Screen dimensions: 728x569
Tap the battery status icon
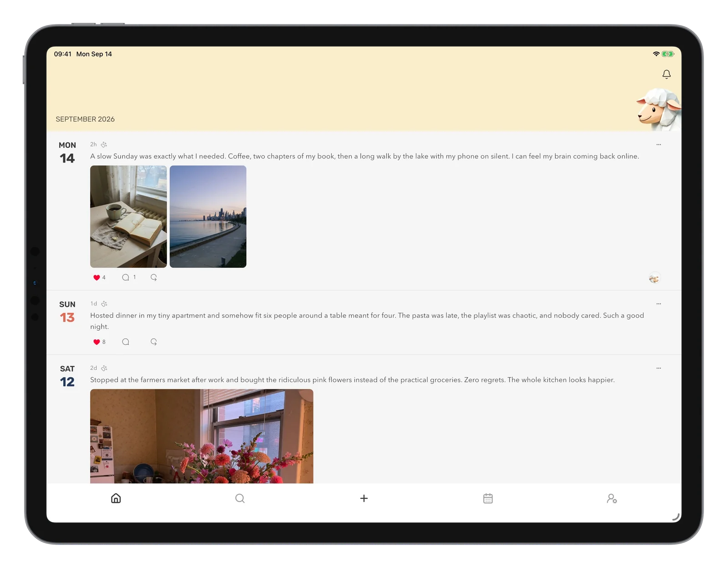coord(668,54)
